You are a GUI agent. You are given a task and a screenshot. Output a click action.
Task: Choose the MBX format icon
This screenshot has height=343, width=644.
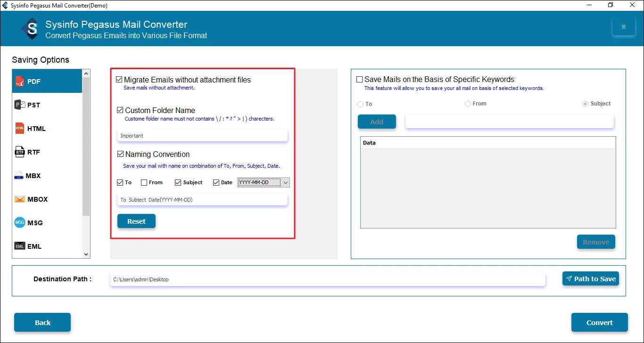click(19, 176)
